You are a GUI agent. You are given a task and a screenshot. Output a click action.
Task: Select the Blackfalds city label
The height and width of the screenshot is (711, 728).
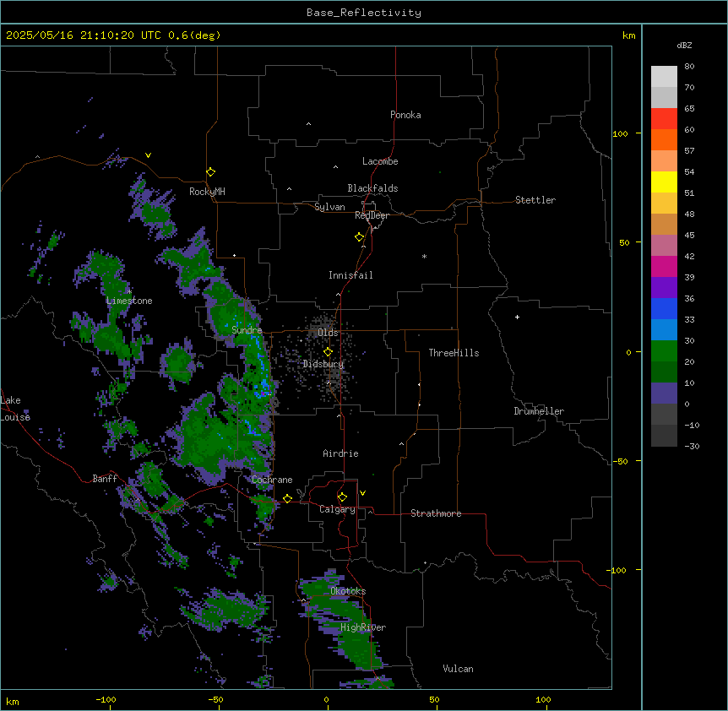[372, 188]
